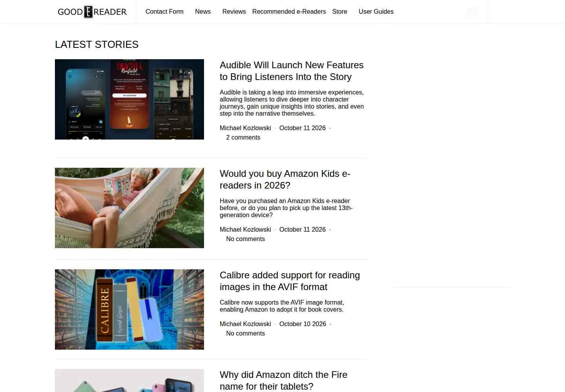This screenshot has height=392, width=565.
Task: Open the Recommended e-Readers menu item
Action: [x=289, y=12]
